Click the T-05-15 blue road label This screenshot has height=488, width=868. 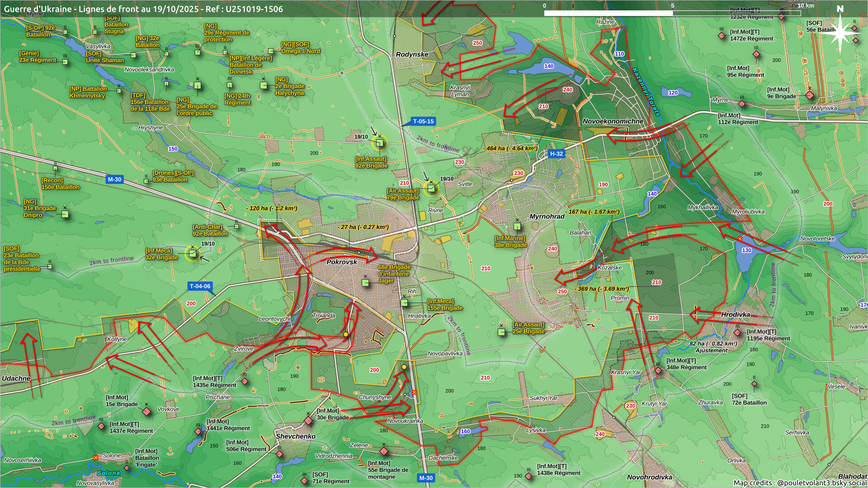pyautogui.click(x=423, y=121)
